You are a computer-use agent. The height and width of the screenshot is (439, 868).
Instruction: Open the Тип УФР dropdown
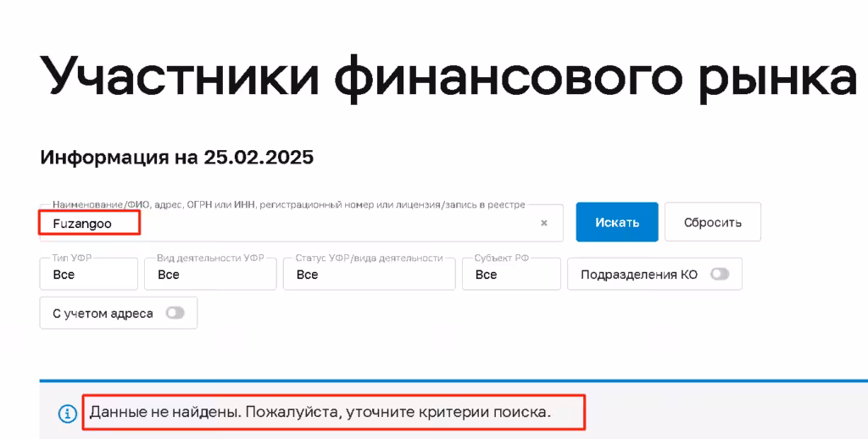click(88, 274)
